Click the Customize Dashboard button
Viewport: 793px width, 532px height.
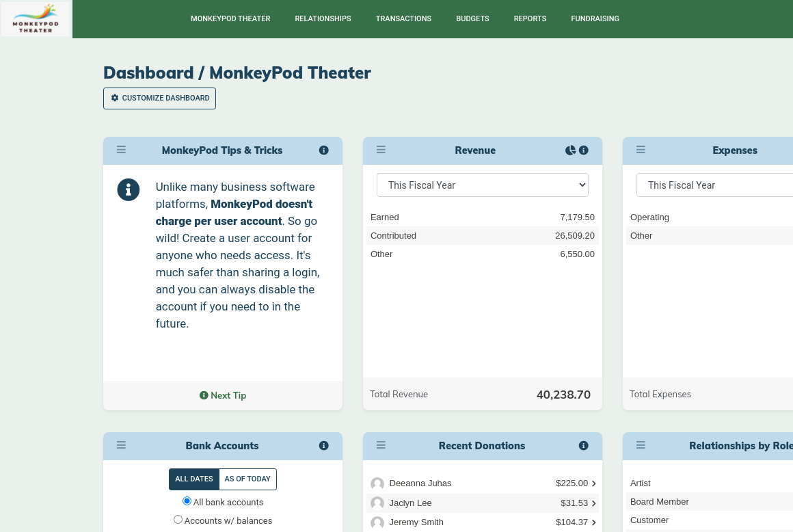(160, 98)
